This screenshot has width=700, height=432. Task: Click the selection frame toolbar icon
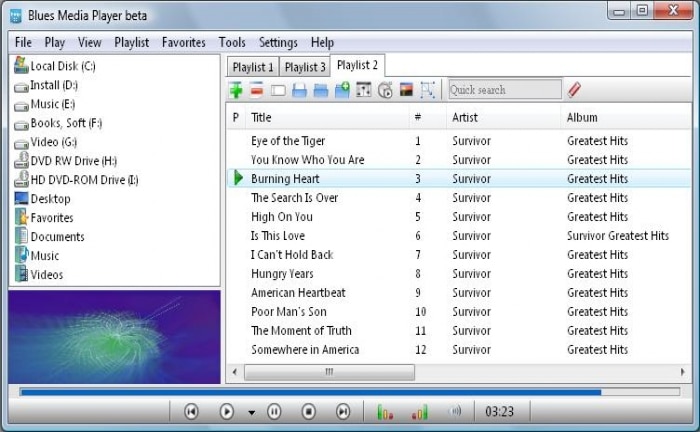[x=427, y=90]
